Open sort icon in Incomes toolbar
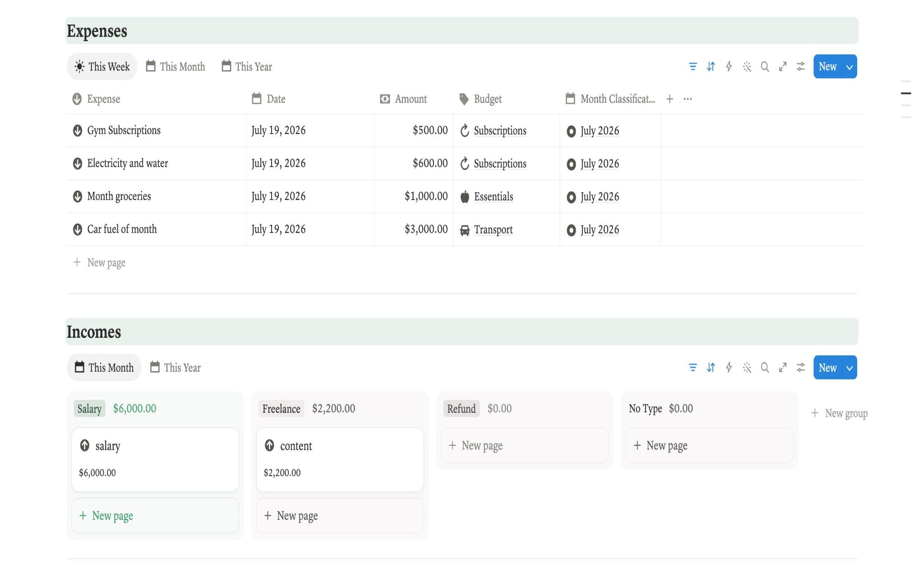Image resolution: width=924 pixels, height=578 pixels. click(711, 368)
